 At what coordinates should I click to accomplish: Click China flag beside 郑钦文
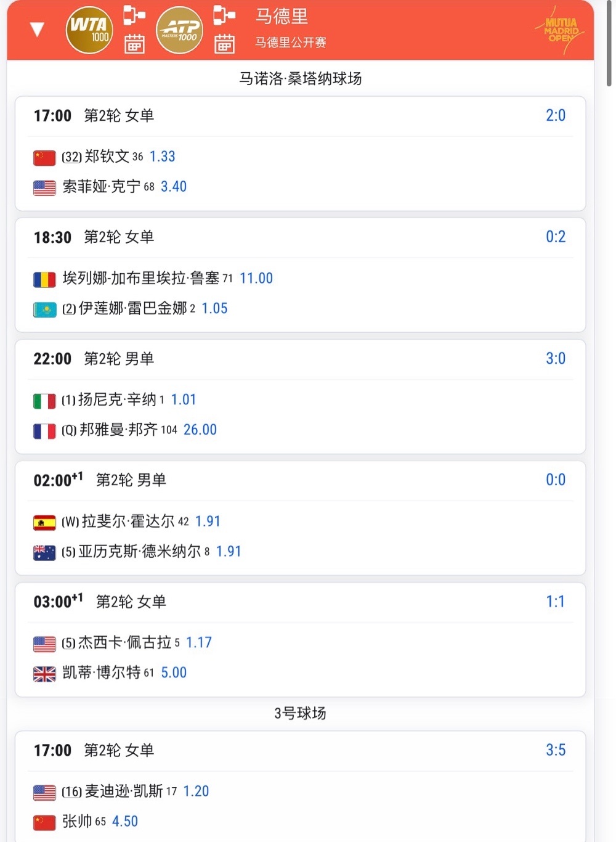[x=44, y=158]
